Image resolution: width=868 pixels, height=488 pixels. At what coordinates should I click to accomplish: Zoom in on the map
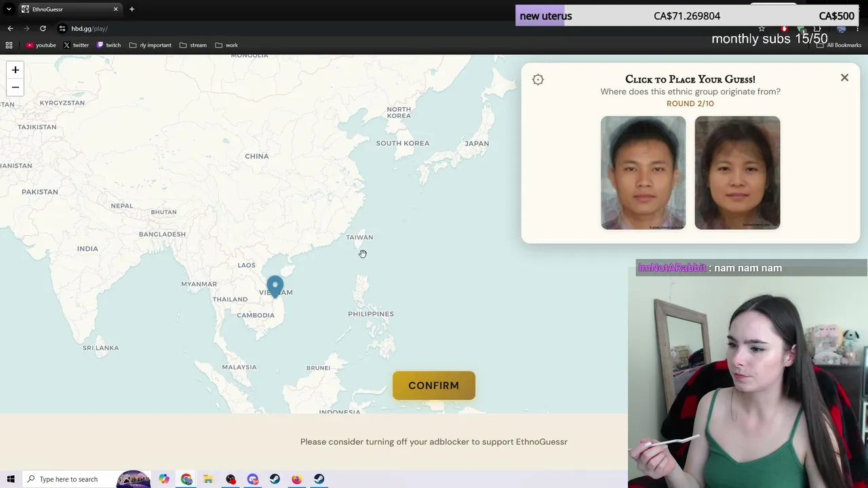pyautogui.click(x=15, y=70)
